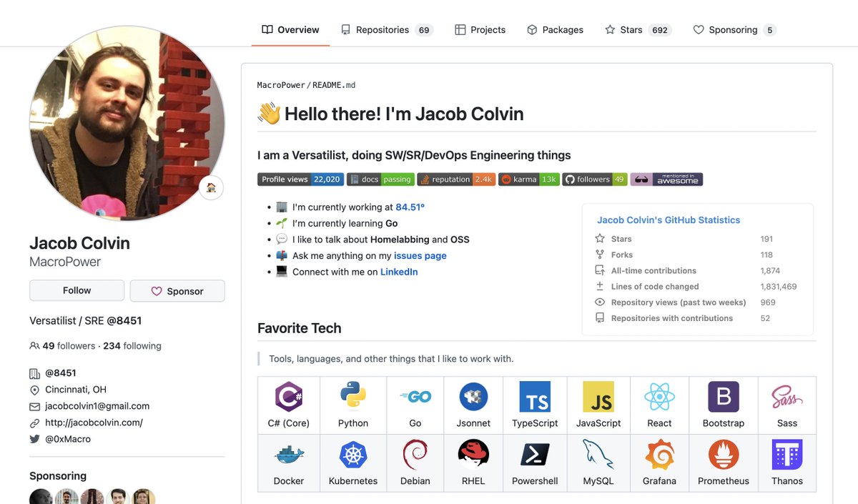The width and height of the screenshot is (858, 504).
Task: Click the Docker whale icon
Action: (x=289, y=454)
